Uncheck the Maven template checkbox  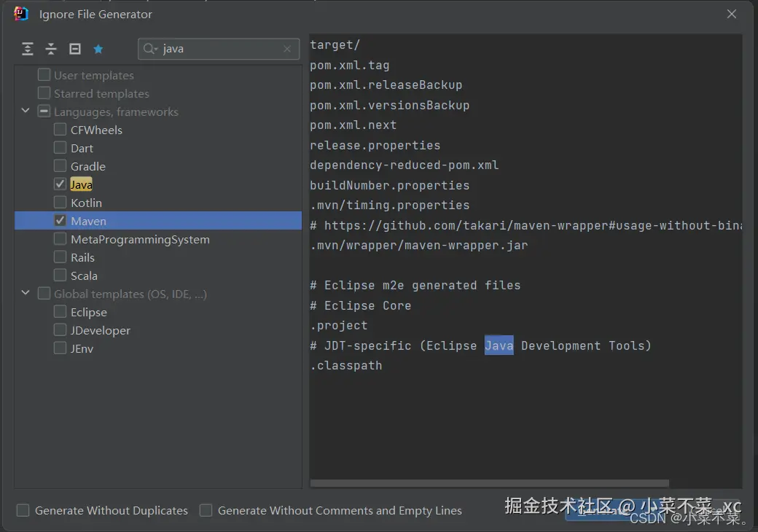(60, 220)
